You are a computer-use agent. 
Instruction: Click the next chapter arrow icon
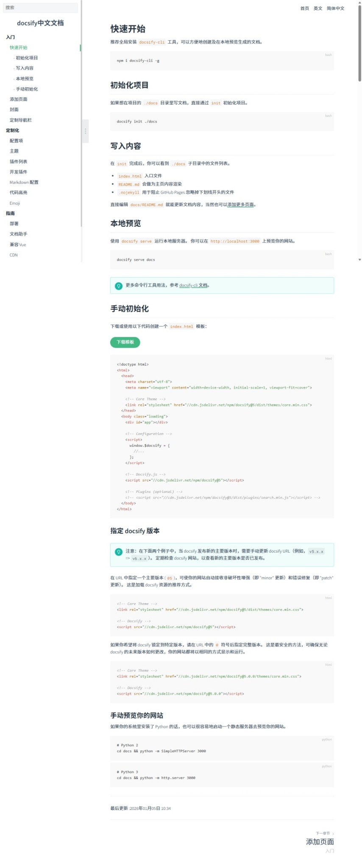tap(333, 834)
